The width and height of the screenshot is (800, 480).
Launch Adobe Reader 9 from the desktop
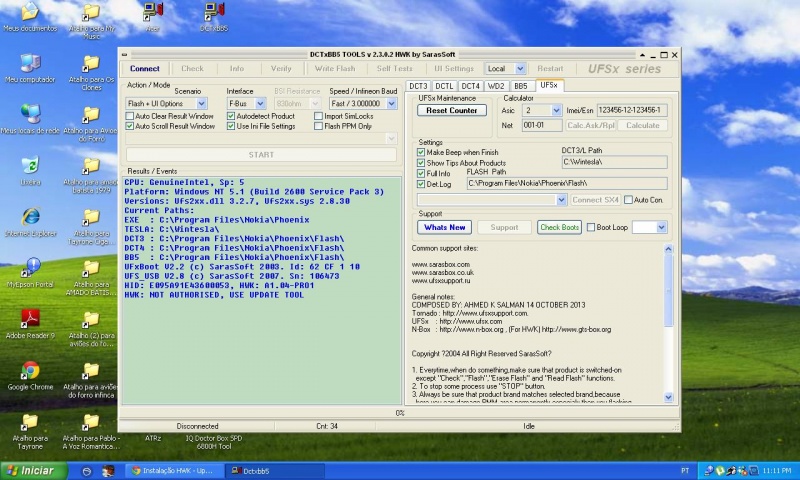[x=30, y=324]
